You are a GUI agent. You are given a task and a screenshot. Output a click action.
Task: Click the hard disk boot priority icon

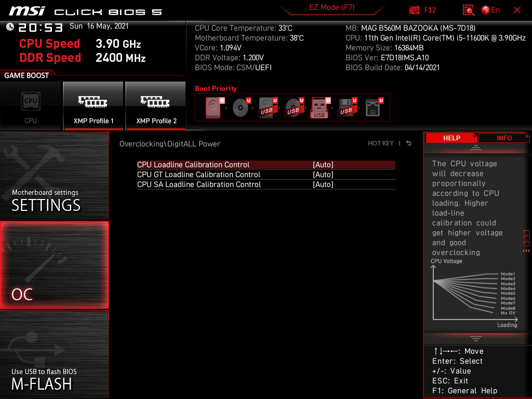[213, 107]
